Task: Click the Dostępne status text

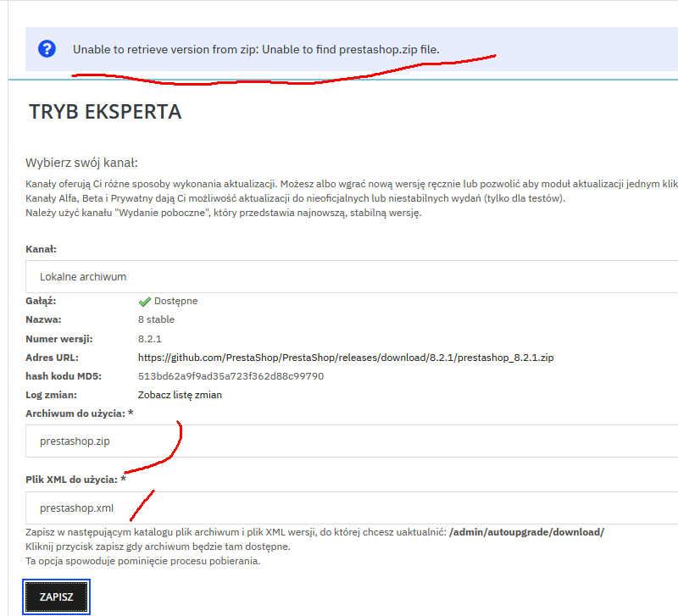Action: pos(176,301)
